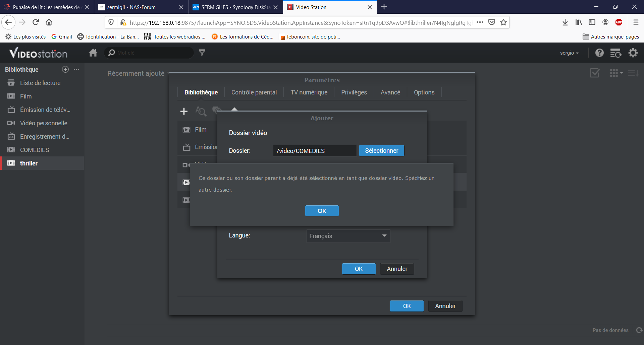Screen dimensions: 644x345
Task: Toggle the Firefox sidebar icon
Action: point(592,22)
